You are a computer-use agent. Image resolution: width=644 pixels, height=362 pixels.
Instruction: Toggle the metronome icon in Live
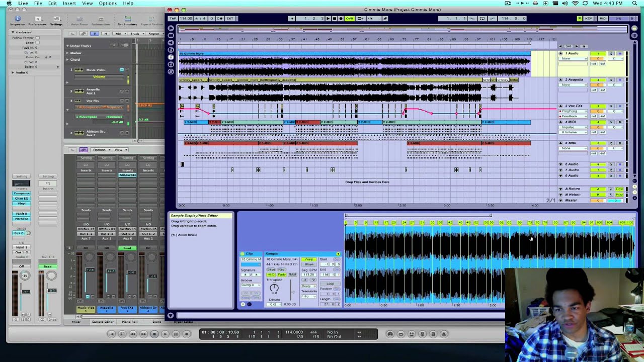[219, 19]
